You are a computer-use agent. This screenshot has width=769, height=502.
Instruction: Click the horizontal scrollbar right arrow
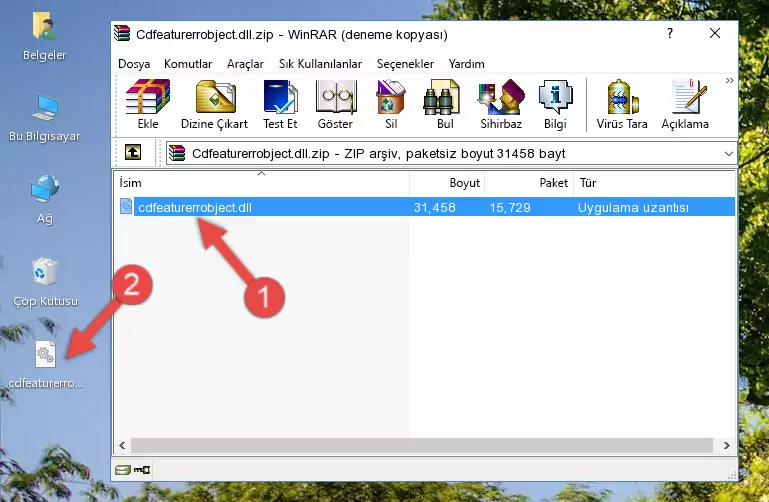(727, 445)
